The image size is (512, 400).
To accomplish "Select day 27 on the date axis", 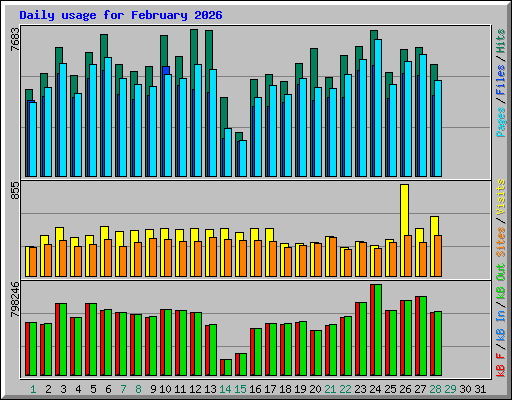I will [x=420, y=389].
